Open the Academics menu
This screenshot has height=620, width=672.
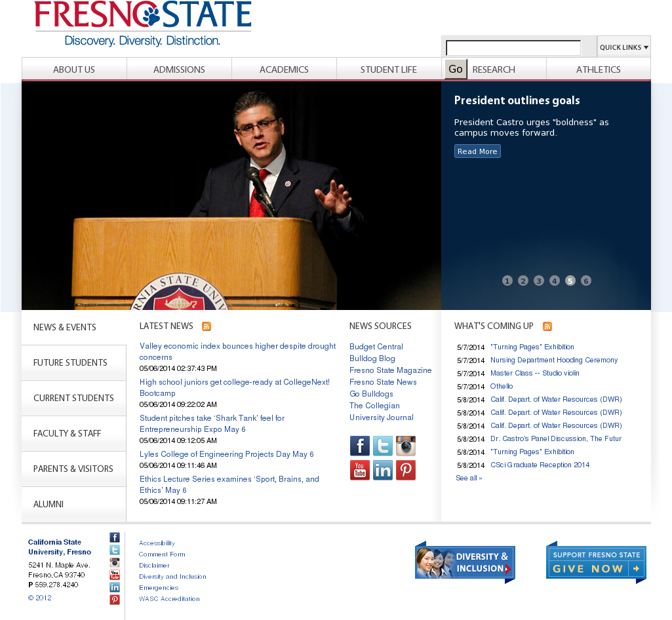[284, 69]
